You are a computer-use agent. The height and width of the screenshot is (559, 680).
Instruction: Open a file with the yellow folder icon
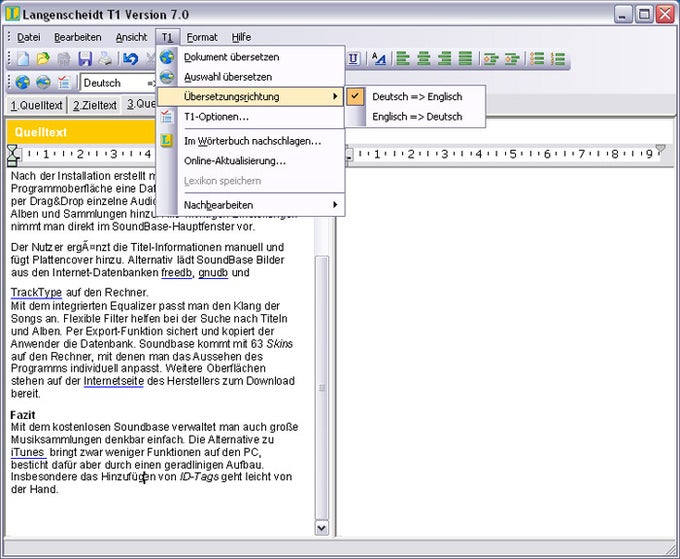[x=43, y=59]
